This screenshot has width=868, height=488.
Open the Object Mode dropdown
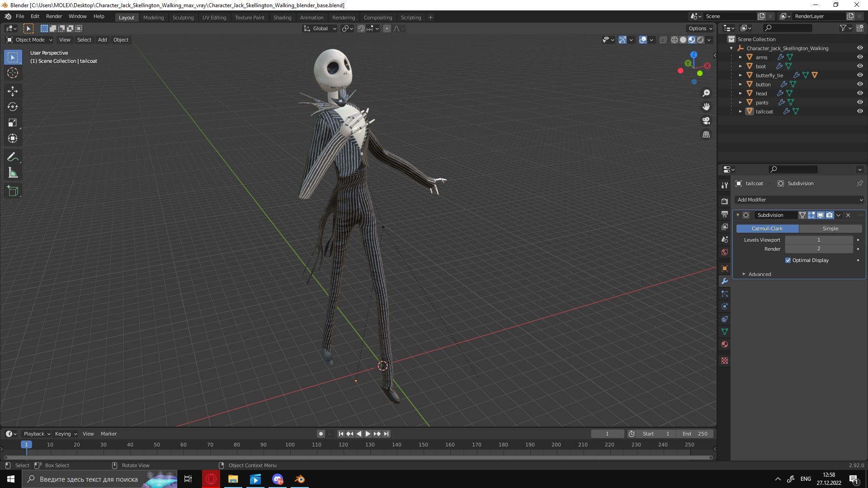click(29, 40)
